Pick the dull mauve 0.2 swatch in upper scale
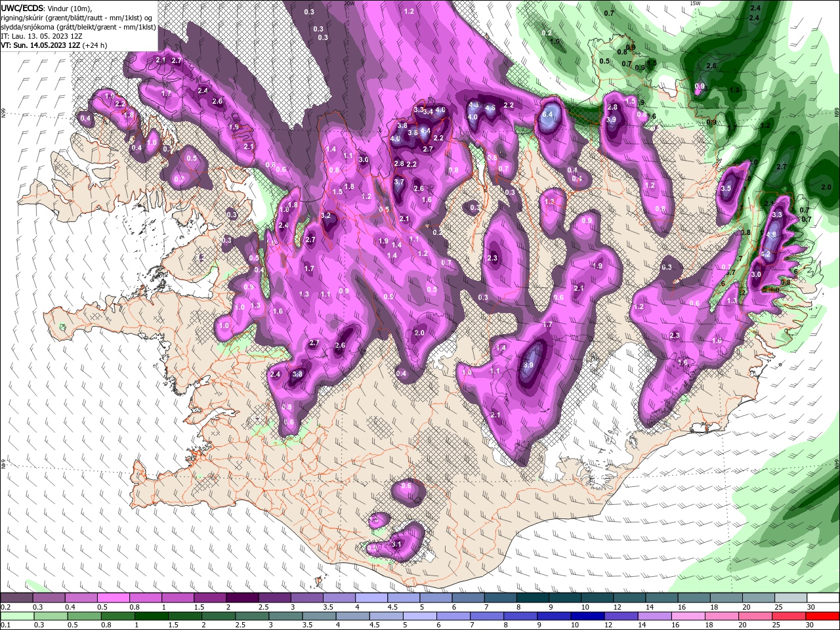The height and width of the screenshot is (630, 840). (17, 598)
